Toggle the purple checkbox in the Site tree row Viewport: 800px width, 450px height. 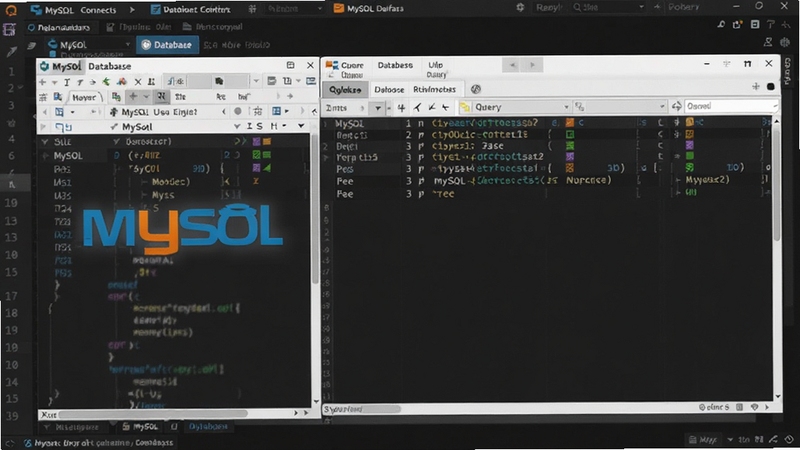[x=256, y=141]
